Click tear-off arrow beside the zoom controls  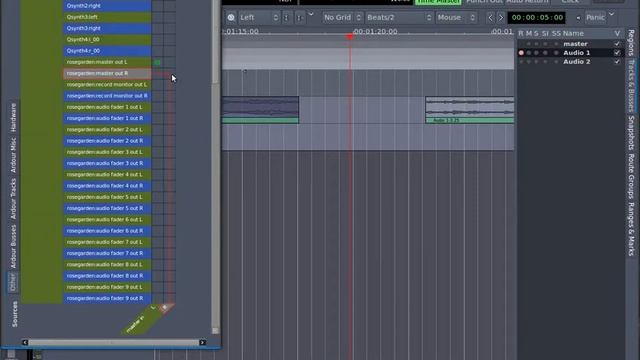click(x=311, y=14)
